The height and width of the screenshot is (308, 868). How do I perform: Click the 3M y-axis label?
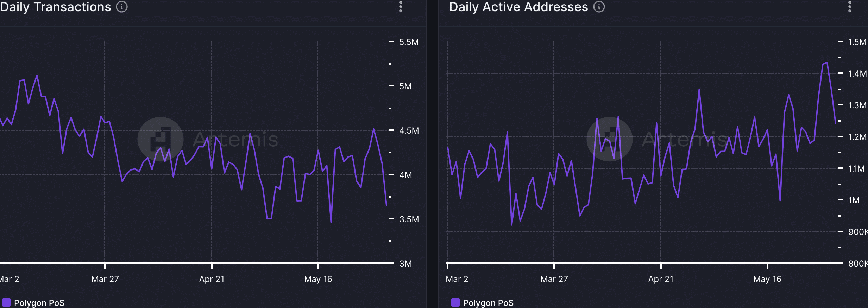click(405, 264)
